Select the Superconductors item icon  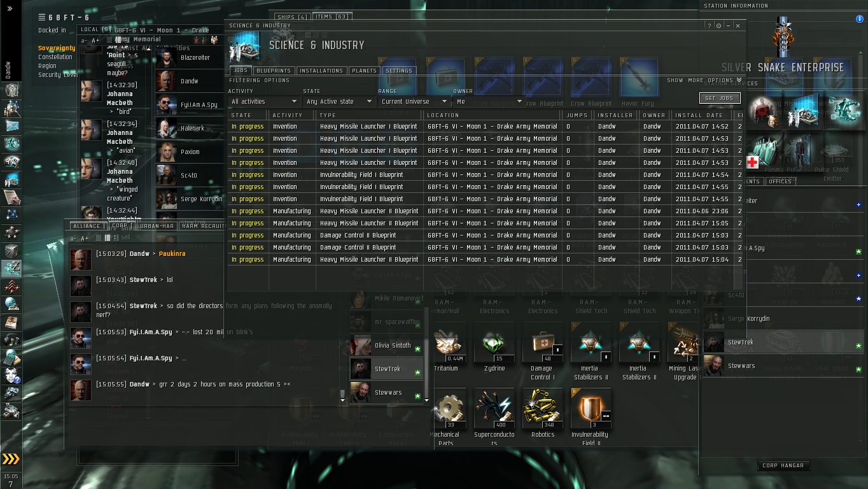(494, 409)
